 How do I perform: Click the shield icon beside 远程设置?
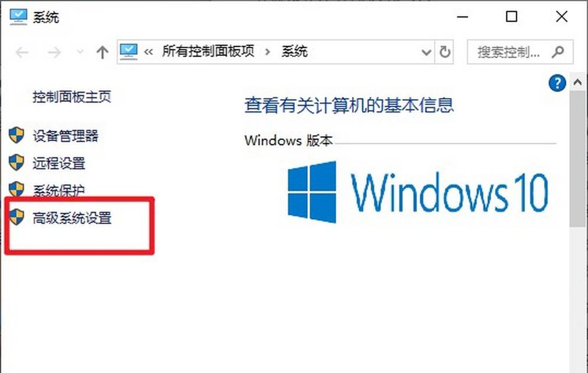coord(16,163)
